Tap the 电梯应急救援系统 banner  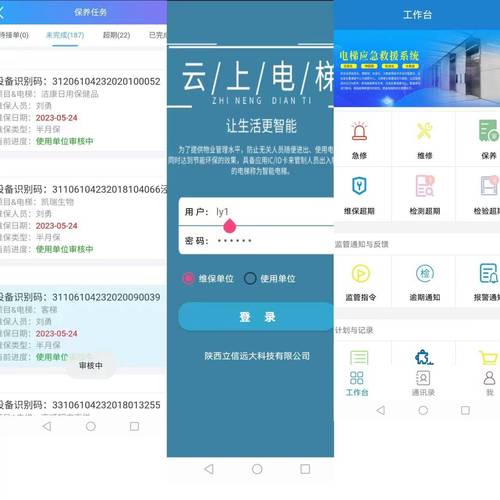(417, 68)
